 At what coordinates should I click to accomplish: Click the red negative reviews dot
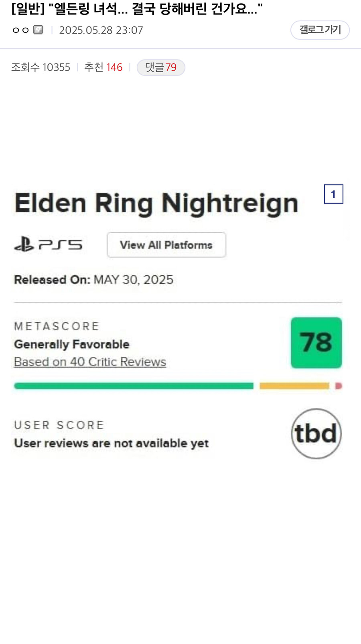point(339,386)
